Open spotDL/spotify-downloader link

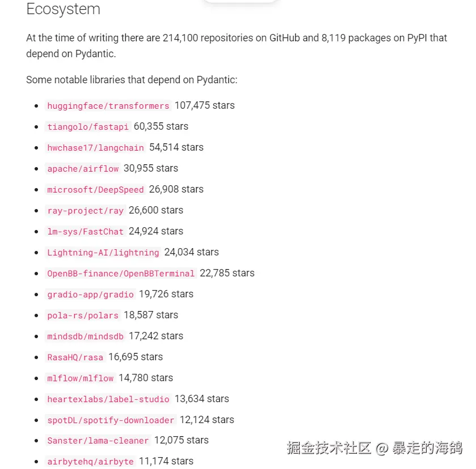110,420
